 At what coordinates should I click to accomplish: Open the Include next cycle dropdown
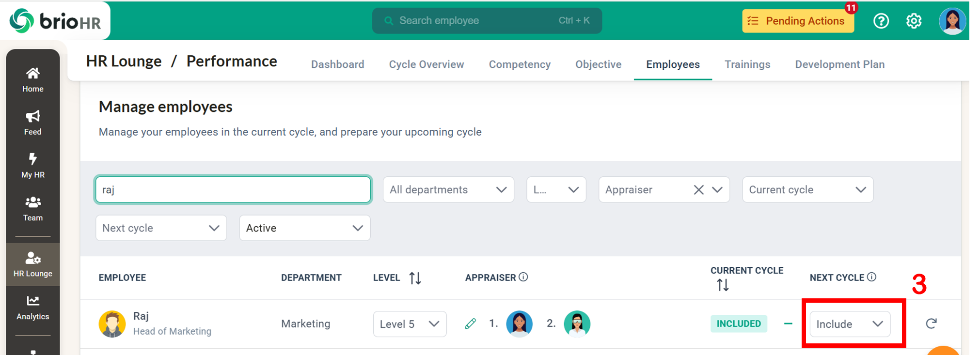point(850,324)
